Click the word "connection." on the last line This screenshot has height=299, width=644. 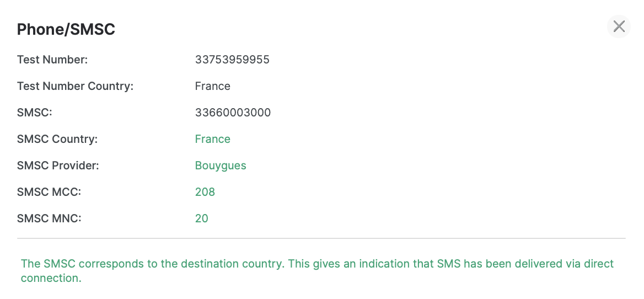[x=51, y=278]
